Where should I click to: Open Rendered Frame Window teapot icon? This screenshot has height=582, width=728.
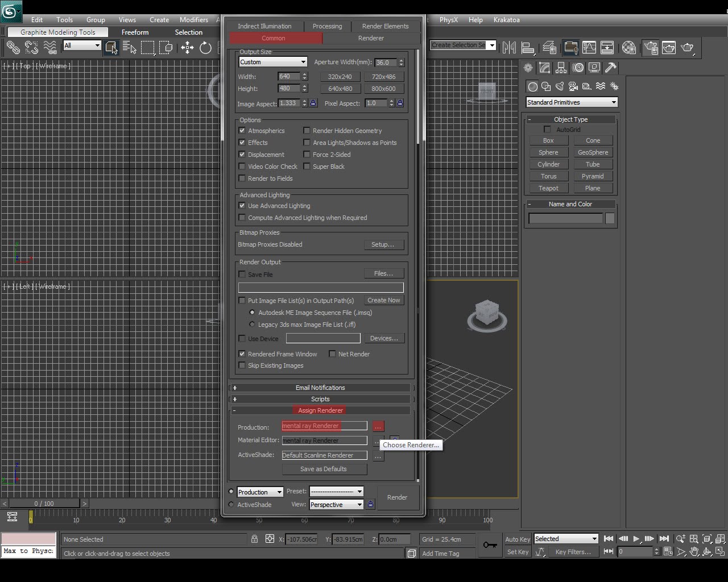point(669,48)
